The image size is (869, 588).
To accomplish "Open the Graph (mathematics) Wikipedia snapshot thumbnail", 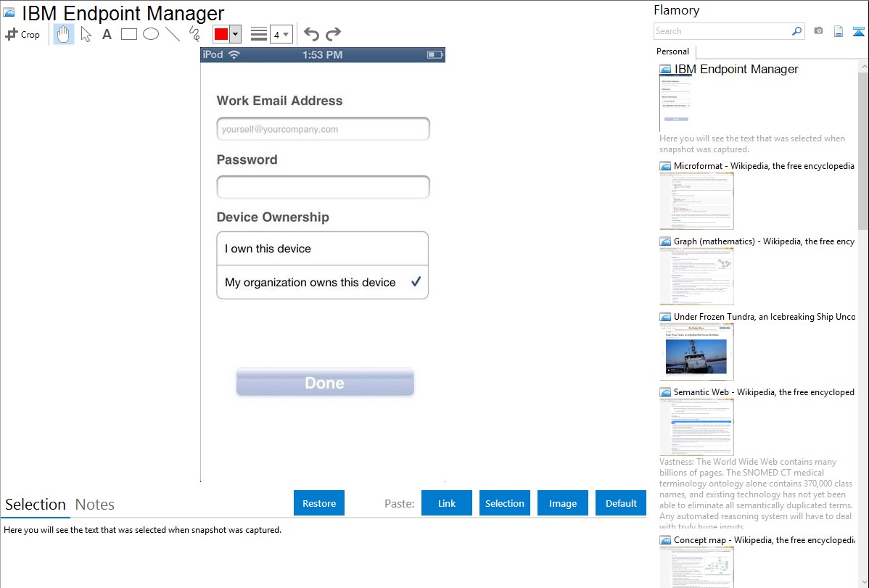I will click(696, 276).
